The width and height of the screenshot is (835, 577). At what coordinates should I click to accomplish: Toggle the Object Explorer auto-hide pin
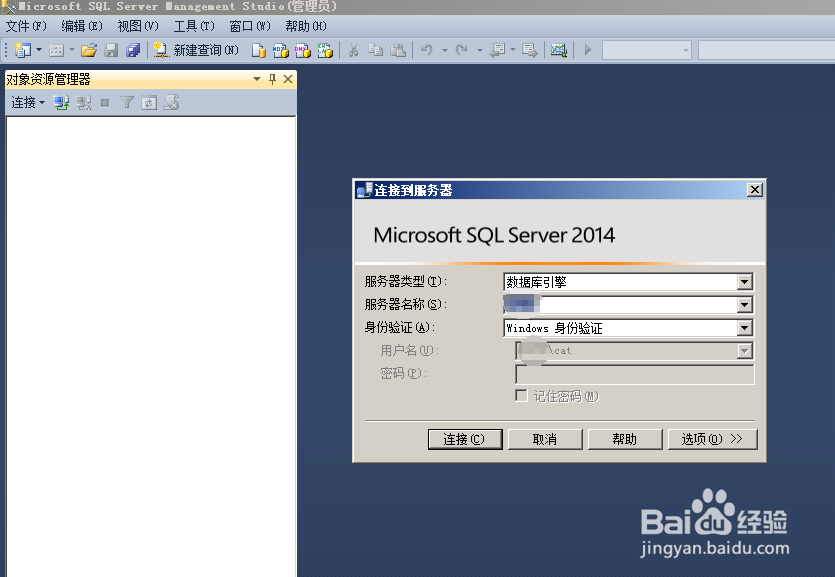[273, 79]
